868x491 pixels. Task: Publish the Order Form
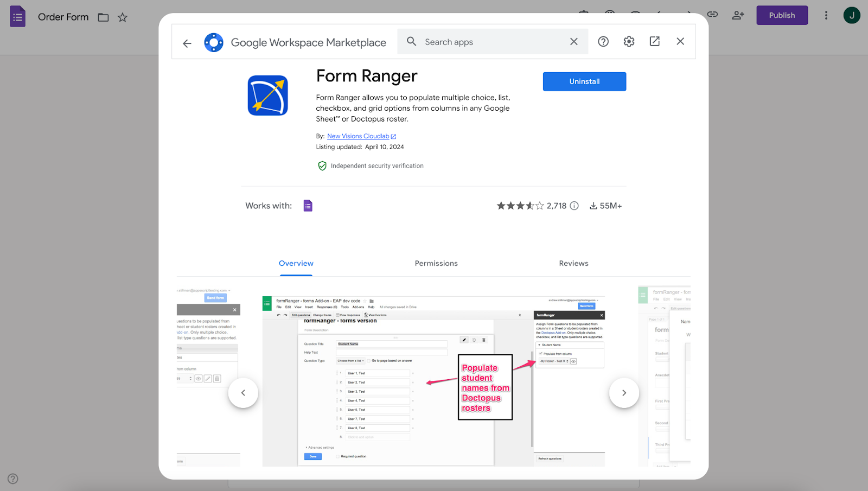782,15
